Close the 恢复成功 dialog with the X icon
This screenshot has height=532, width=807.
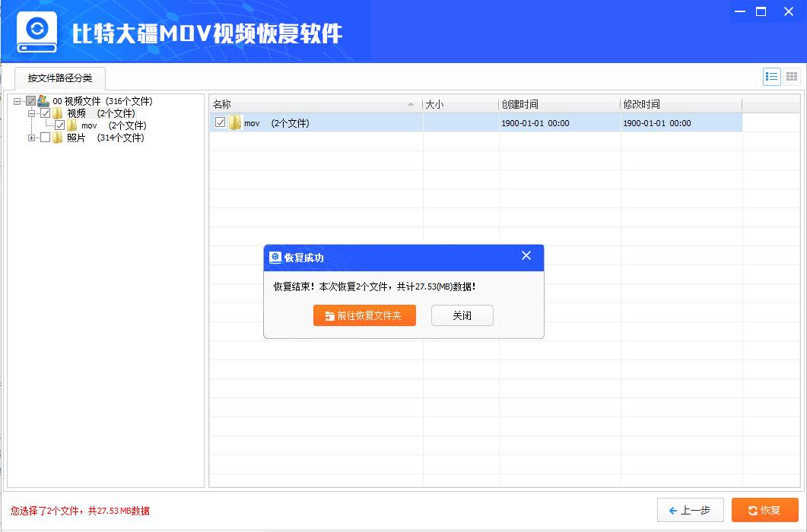pos(526,255)
